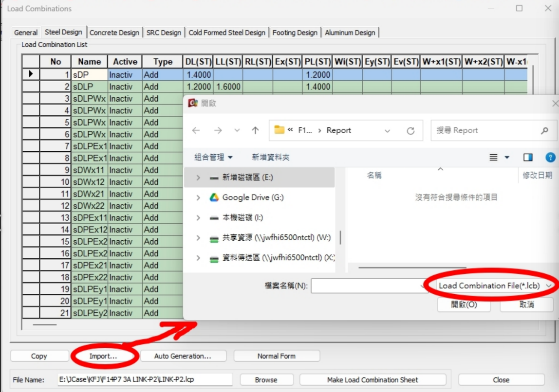Screen dimensions: 559x392
Task: Click the search magnifier icon
Action: click(544, 130)
